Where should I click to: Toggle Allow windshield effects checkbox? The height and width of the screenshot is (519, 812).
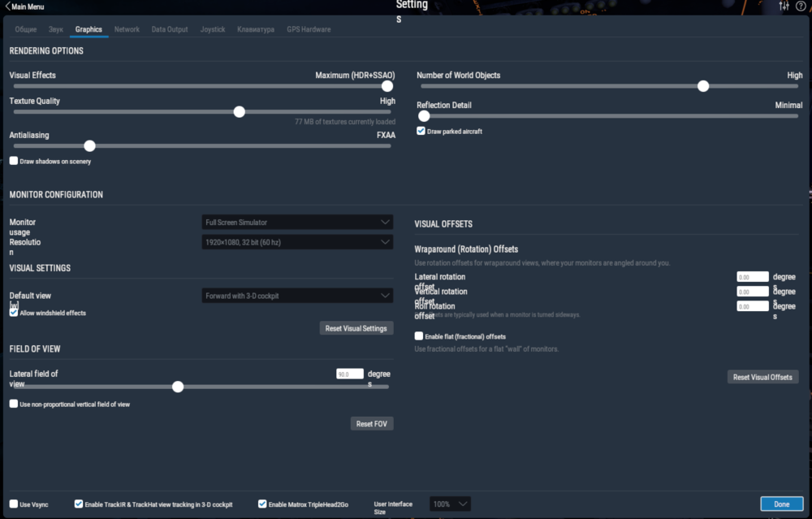(14, 313)
